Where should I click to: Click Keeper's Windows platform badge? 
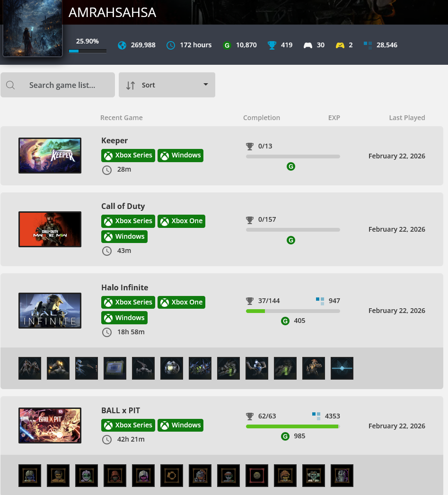coord(180,156)
